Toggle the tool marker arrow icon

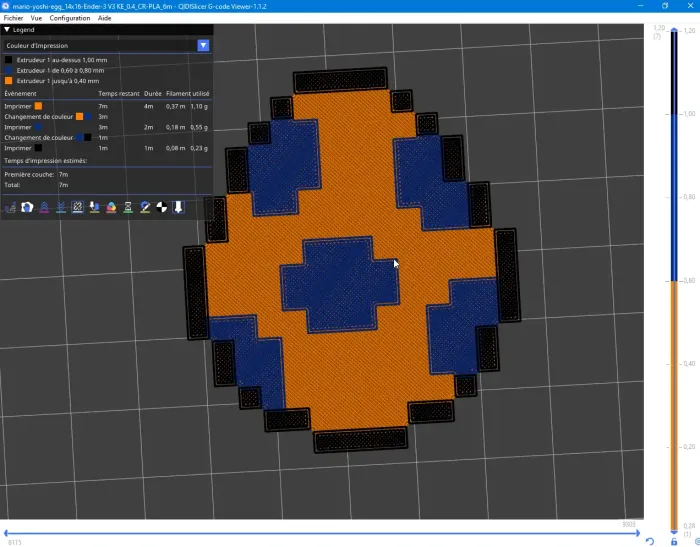coord(178,207)
